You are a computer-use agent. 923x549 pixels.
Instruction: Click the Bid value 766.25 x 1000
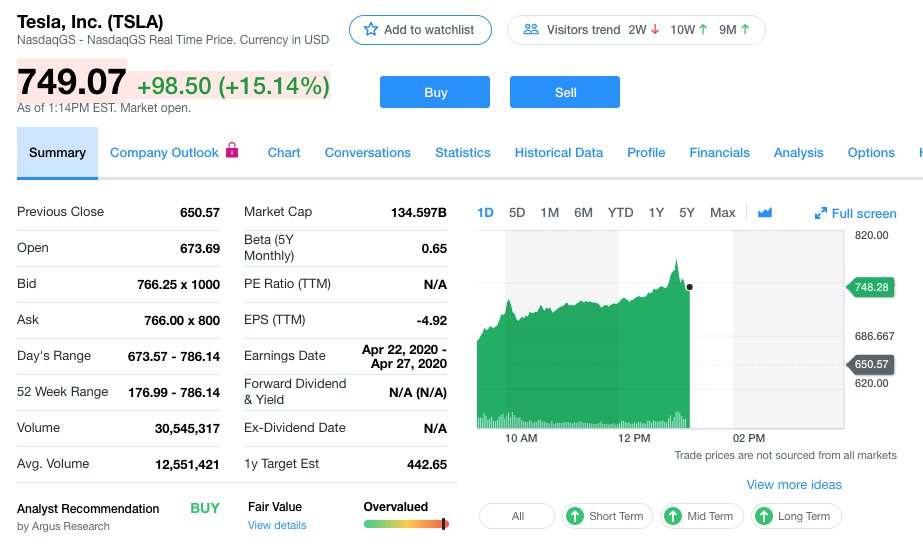tap(178, 284)
